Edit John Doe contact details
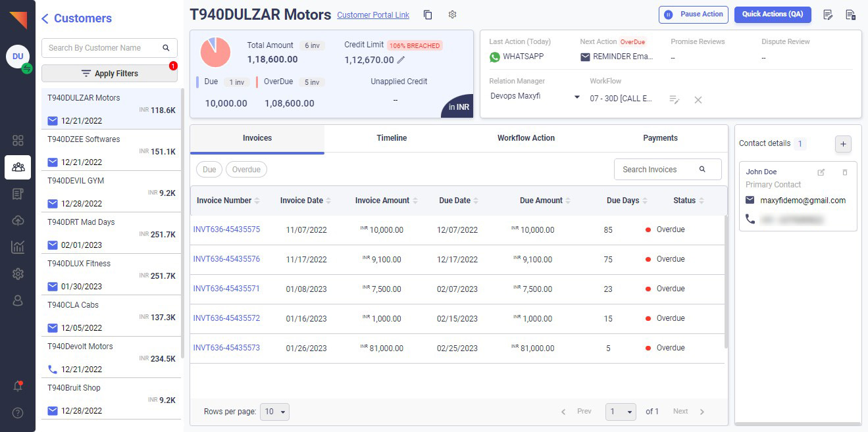Image resolution: width=868 pixels, height=432 pixels. pos(821,172)
